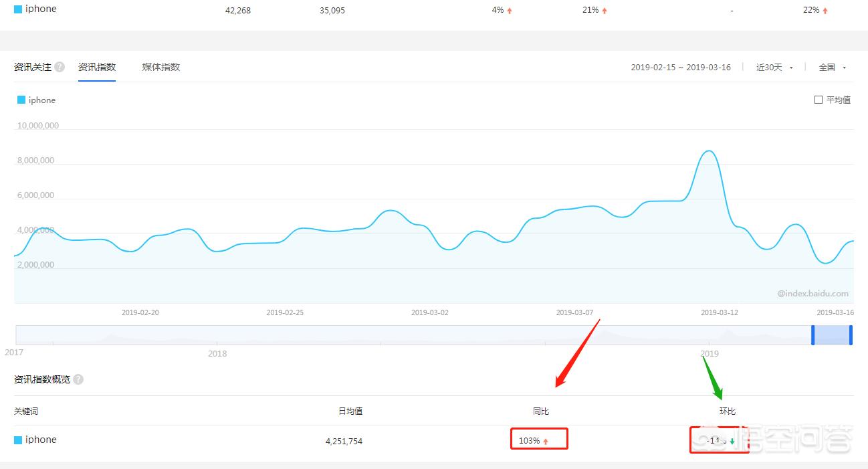Click value 42,268 in top row

click(x=238, y=11)
